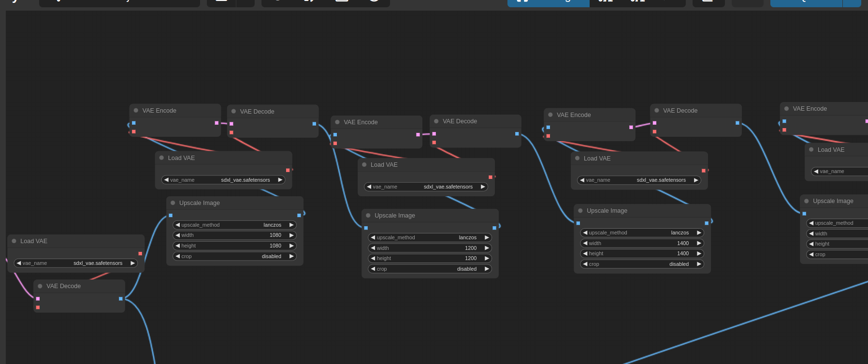This screenshot has height=364, width=868.
Task: Open upscale_method dropdown in the 1400 Upscale Image node
Action: click(x=642, y=233)
